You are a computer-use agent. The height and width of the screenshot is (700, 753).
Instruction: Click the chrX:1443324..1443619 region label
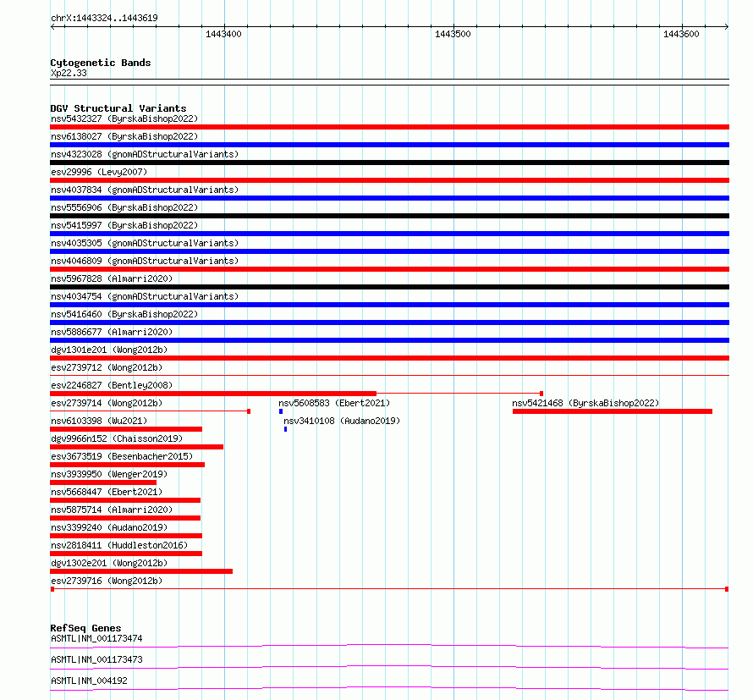(x=104, y=19)
